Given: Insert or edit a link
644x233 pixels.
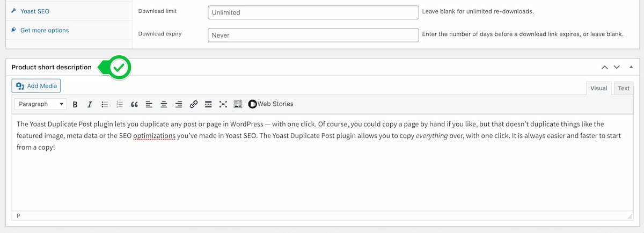Looking at the screenshot, I should pyautogui.click(x=194, y=104).
